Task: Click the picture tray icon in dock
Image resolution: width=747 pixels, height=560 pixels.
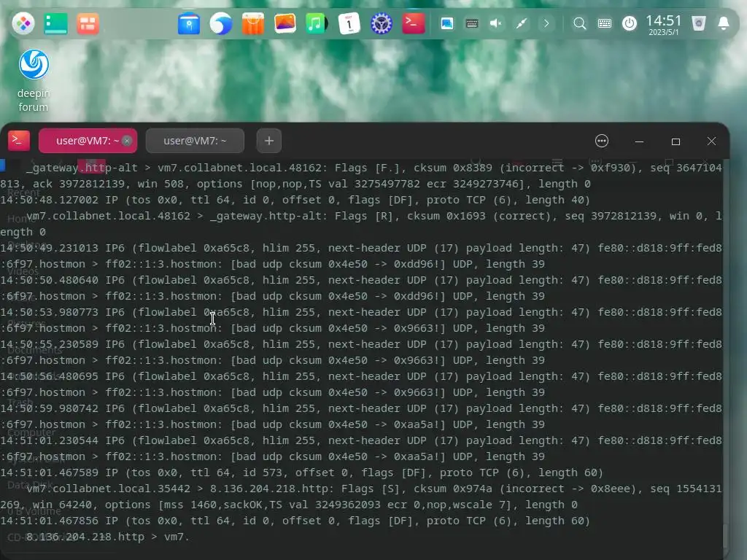Action: [x=447, y=23]
